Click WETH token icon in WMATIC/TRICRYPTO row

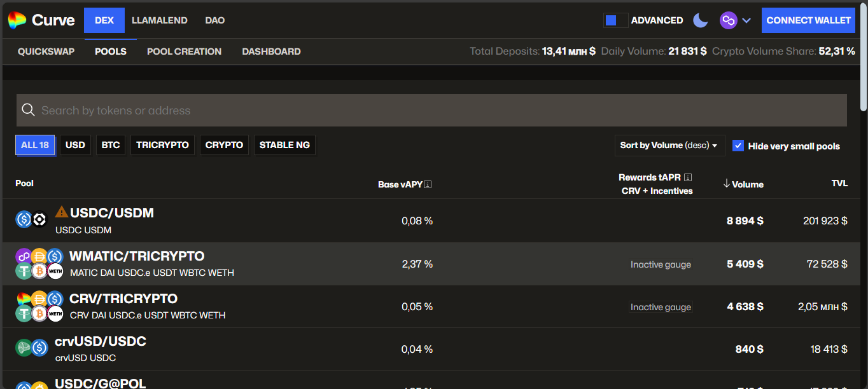[55, 271]
